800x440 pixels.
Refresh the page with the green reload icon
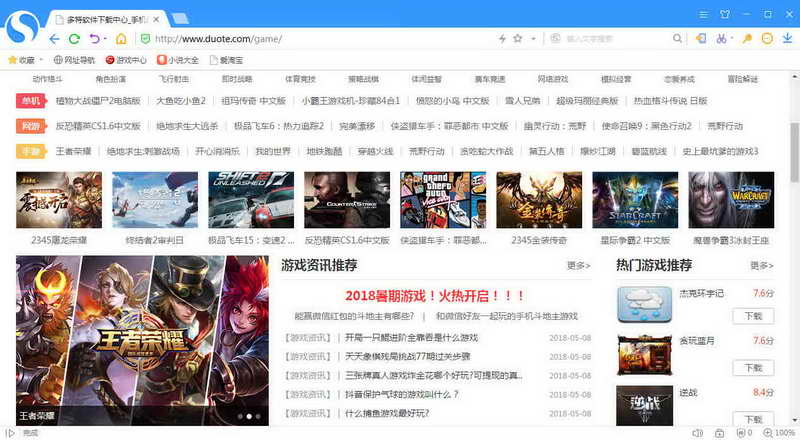[73, 39]
